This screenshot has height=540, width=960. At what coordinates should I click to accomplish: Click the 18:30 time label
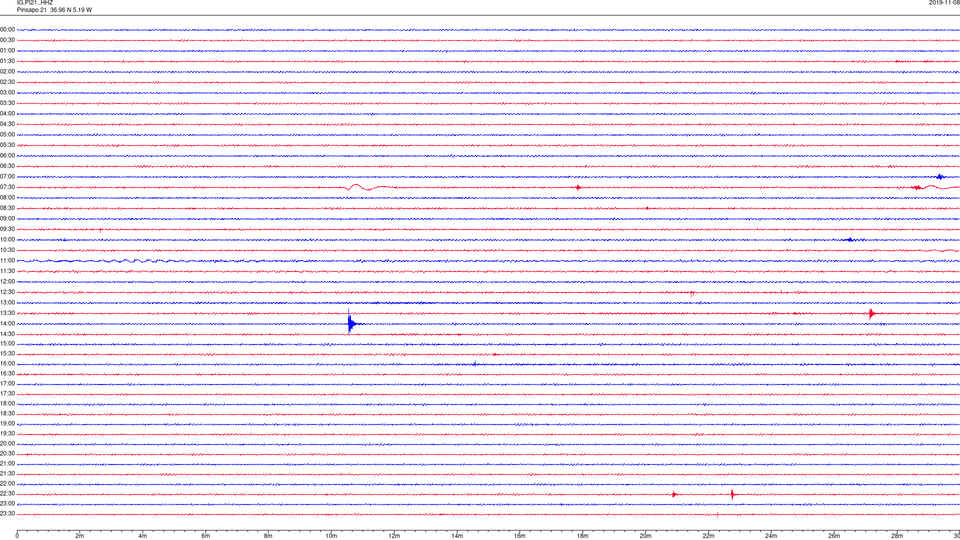tap(7, 414)
